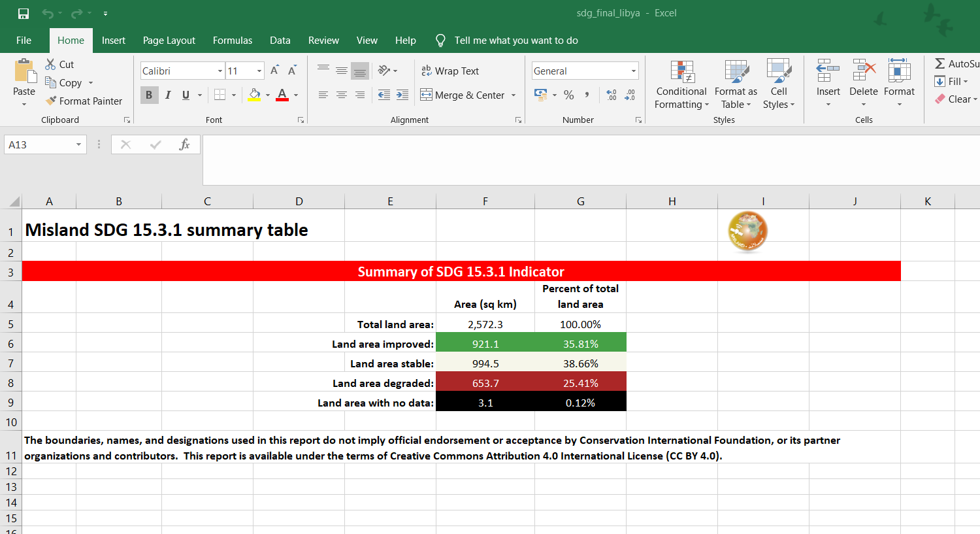This screenshot has height=534, width=980.
Task: Select the globe logo image
Action: point(748,231)
